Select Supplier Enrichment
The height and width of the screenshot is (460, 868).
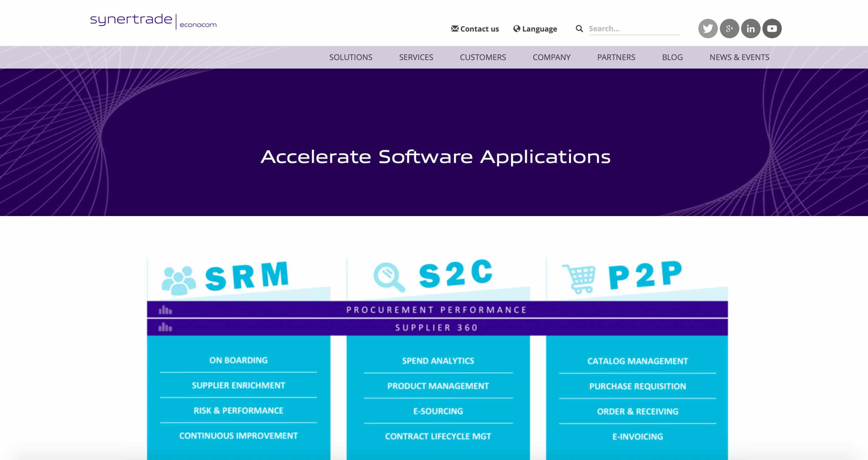coord(239,386)
